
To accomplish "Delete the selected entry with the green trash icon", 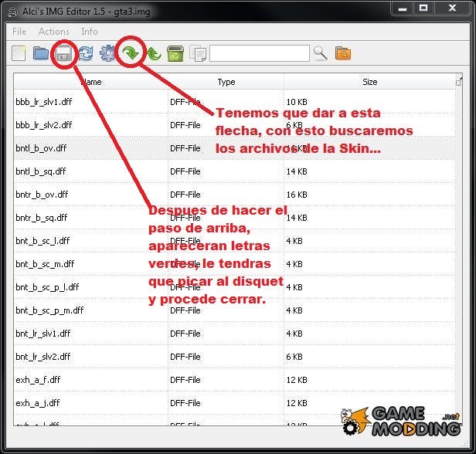I will click(x=175, y=54).
